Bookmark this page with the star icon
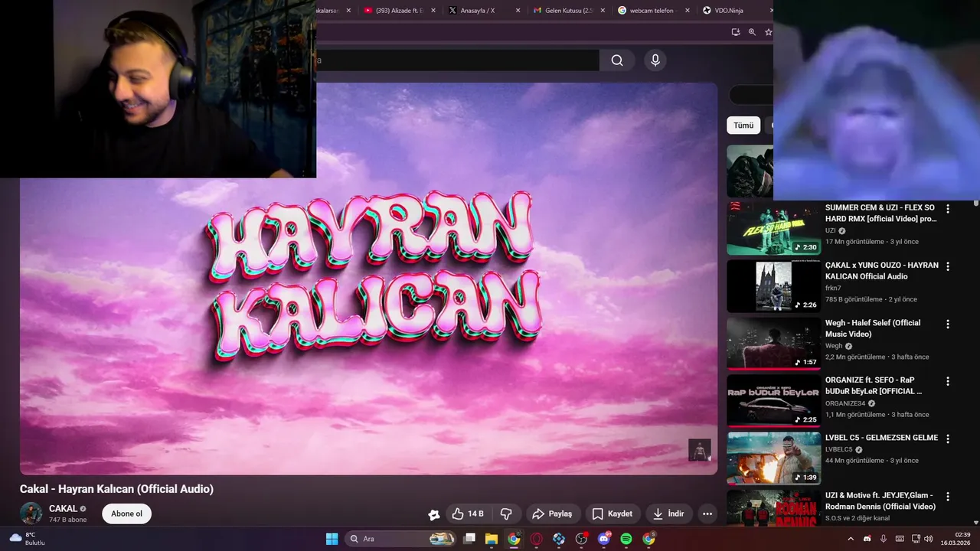The height and width of the screenshot is (551, 980). (x=768, y=32)
